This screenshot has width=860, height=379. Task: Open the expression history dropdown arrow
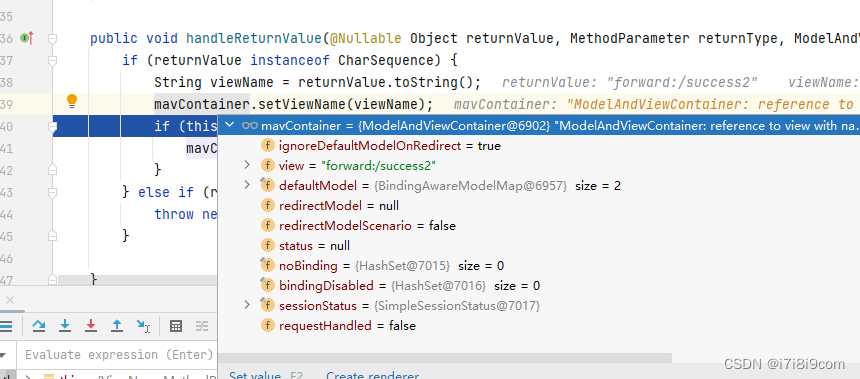click(4, 355)
